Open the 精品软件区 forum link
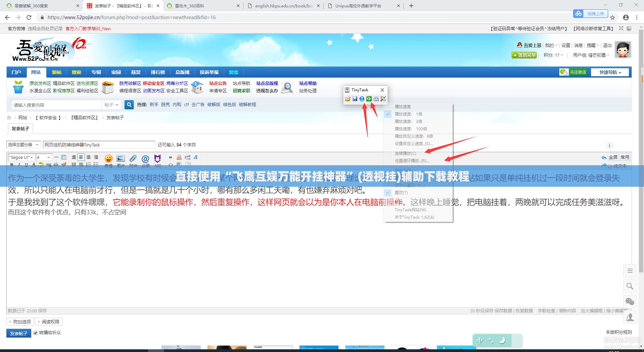644x352 pixels. (64, 83)
